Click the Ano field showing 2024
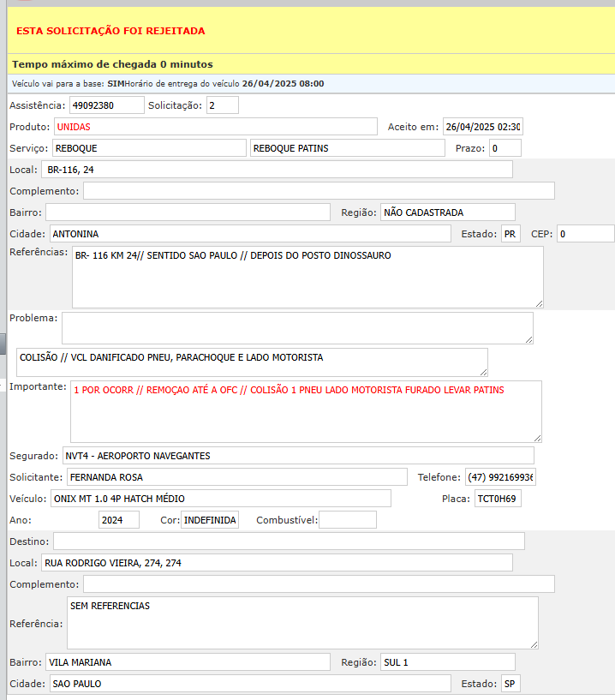Viewport: 615px width, 700px height. (x=119, y=520)
